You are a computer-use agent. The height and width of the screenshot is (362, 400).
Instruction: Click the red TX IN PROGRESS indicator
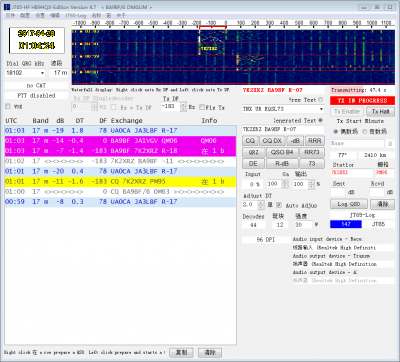tap(362, 101)
